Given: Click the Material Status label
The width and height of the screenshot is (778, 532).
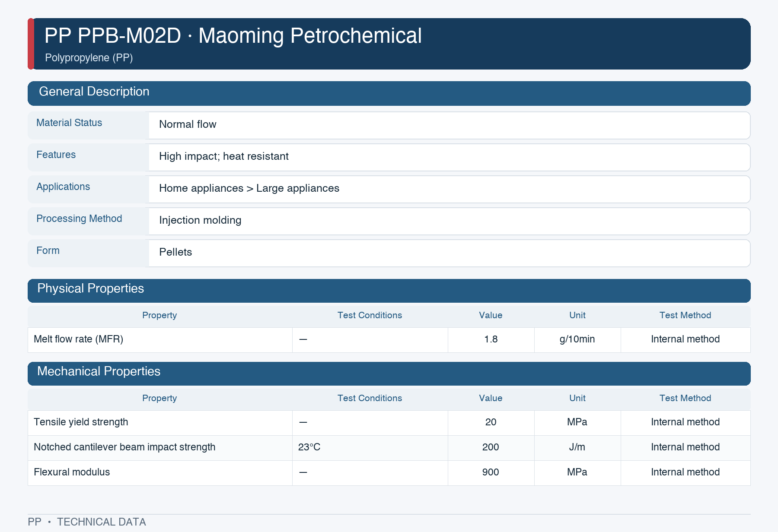Looking at the screenshot, I should (x=69, y=123).
